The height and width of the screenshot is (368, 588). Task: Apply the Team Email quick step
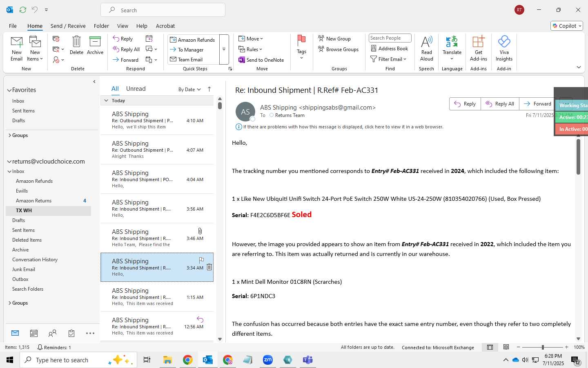point(193,59)
